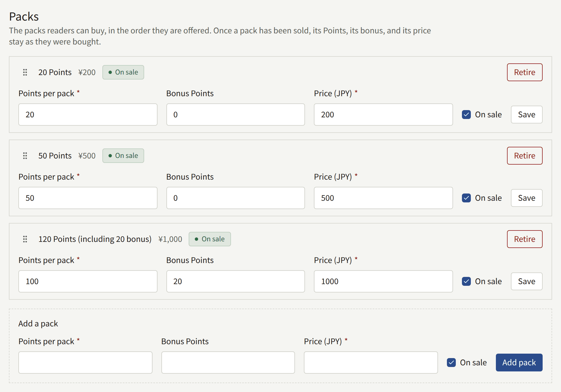This screenshot has width=561, height=392.
Task: Focus empty Price (JPY) field in Add a pack
Action: (x=371, y=363)
